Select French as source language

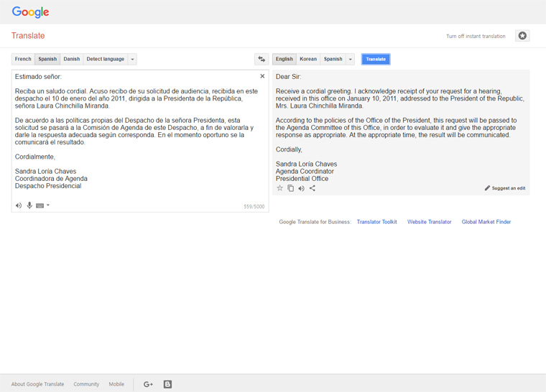[23, 59]
